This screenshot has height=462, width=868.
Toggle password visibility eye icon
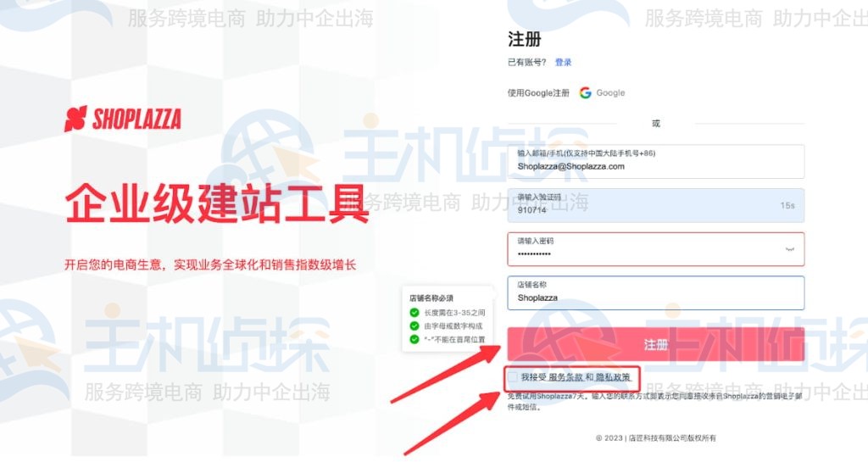(789, 249)
